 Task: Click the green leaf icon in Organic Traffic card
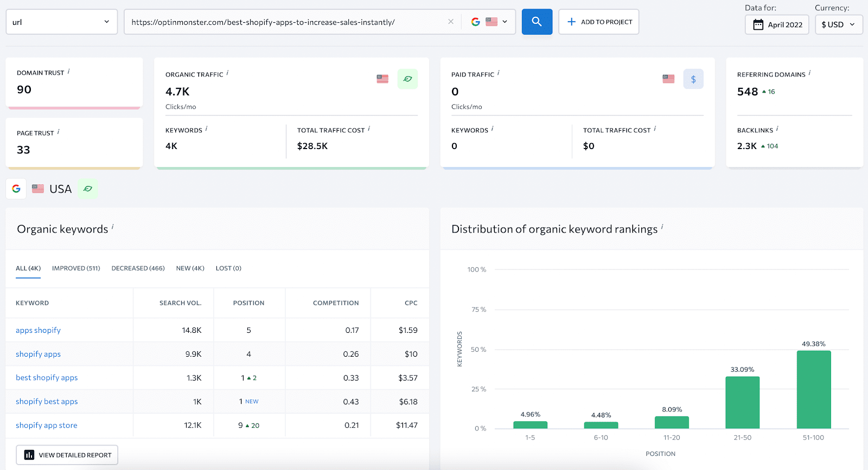[407, 79]
